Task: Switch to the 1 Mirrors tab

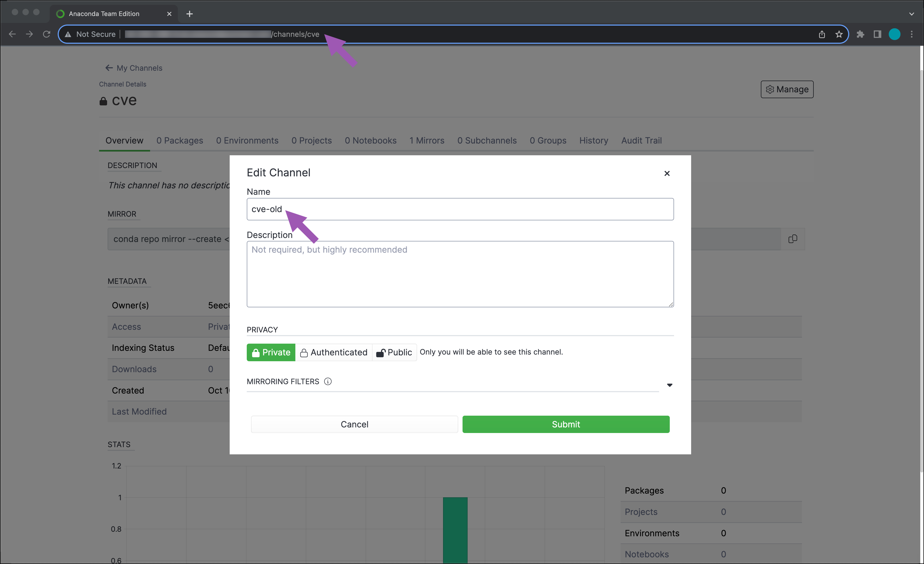Action: 426,141
